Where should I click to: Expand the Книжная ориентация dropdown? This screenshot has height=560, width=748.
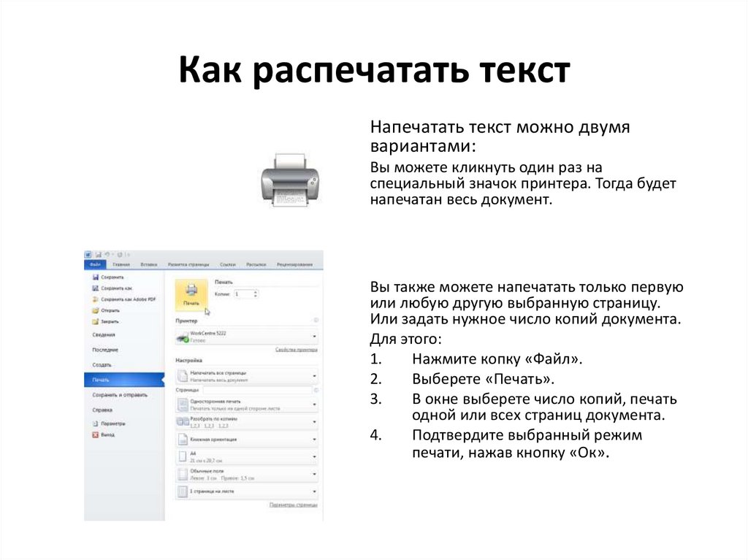click(314, 440)
